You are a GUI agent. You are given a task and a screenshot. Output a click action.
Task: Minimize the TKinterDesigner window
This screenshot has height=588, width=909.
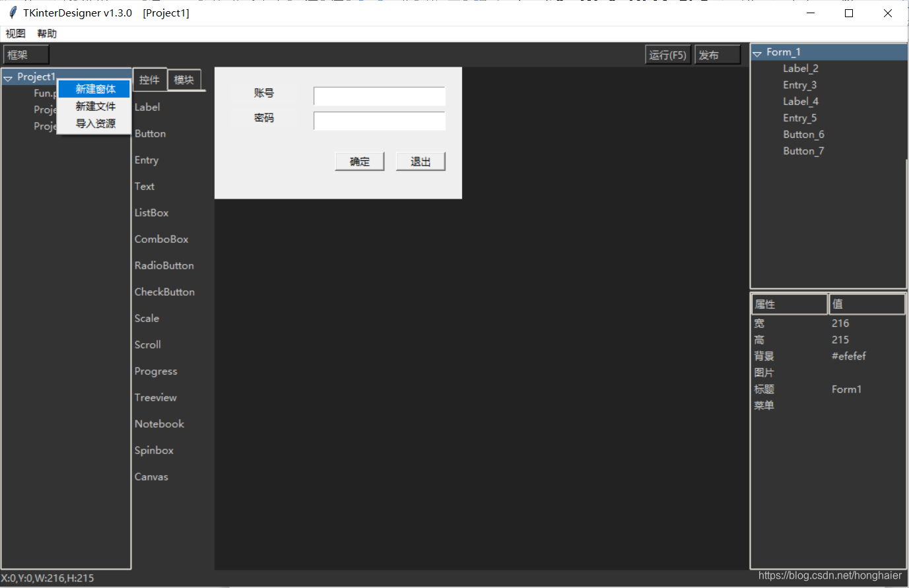click(x=811, y=13)
